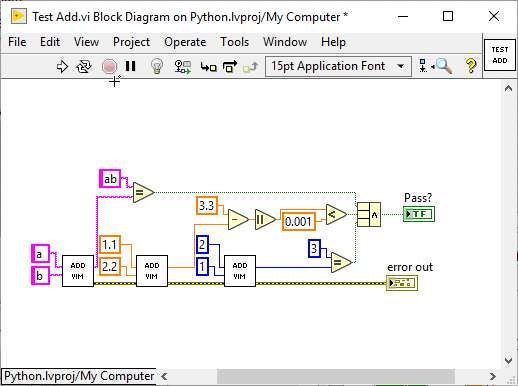The width and height of the screenshot is (518, 386).
Task: Open the Operate menu
Action: [185, 42]
